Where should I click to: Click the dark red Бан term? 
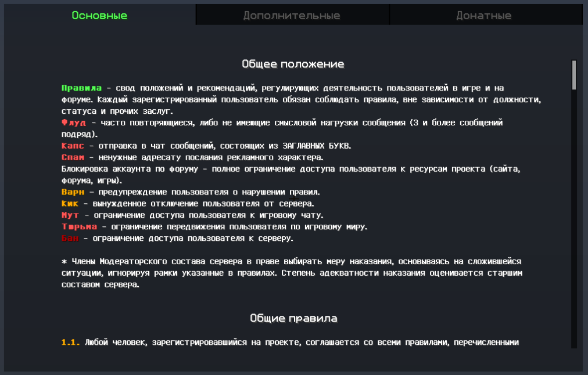point(70,238)
